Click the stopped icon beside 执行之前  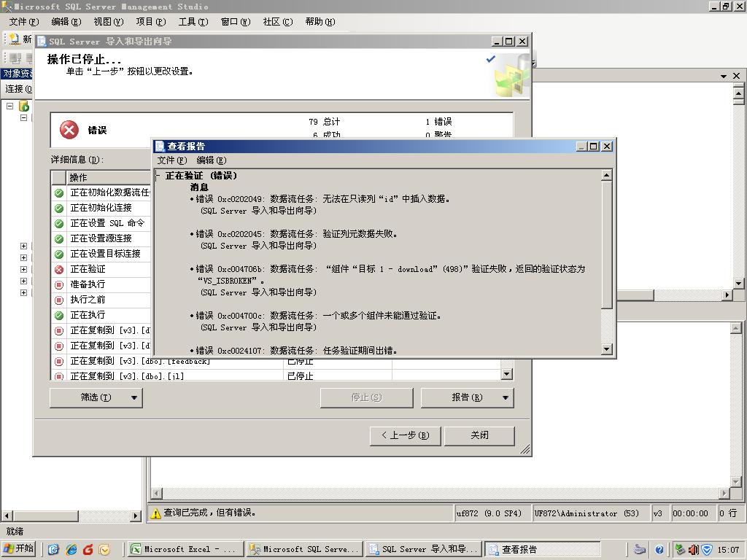point(59,300)
